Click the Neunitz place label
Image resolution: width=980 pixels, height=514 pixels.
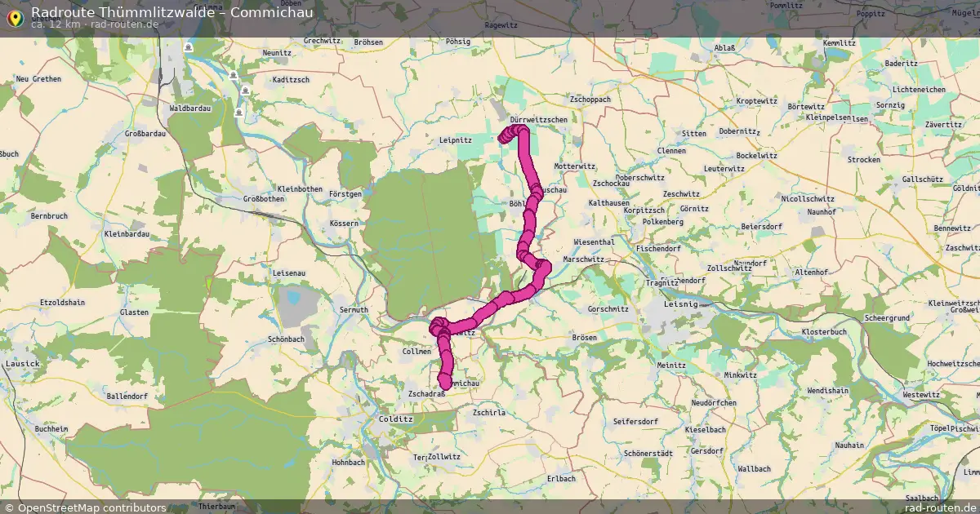(x=277, y=52)
